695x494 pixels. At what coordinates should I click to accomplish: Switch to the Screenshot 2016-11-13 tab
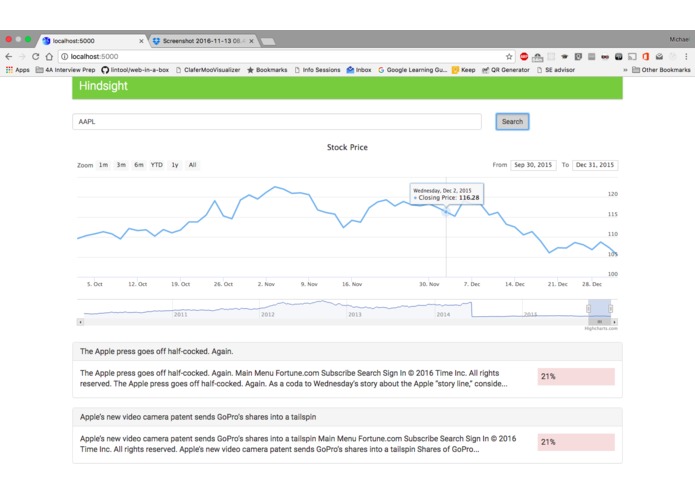pyautogui.click(x=201, y=41)
